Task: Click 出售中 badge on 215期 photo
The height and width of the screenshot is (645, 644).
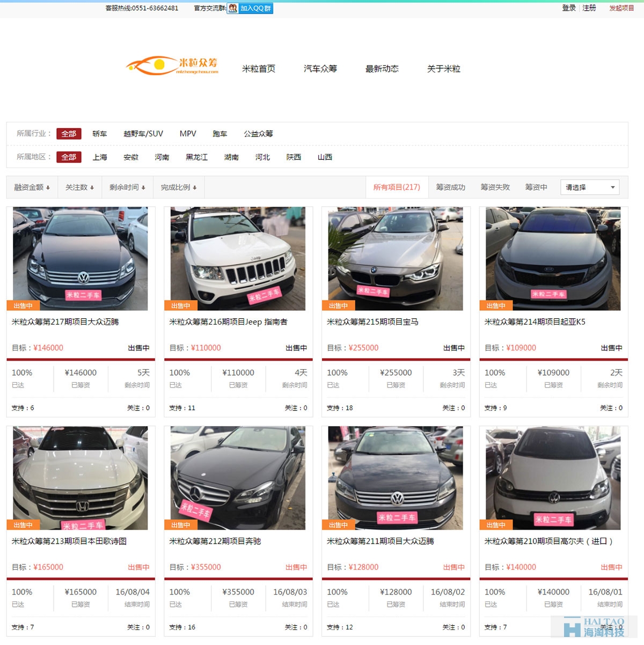Action: pos(339,305)
